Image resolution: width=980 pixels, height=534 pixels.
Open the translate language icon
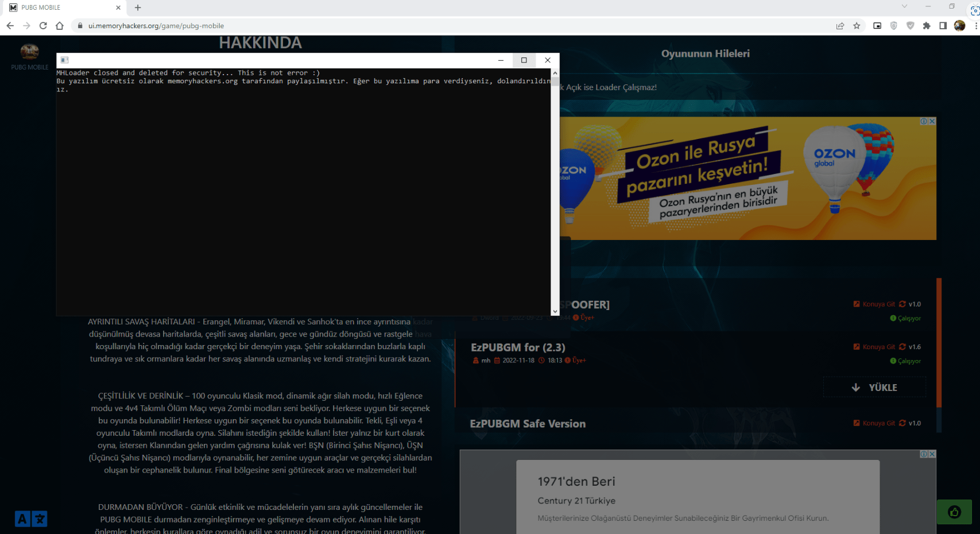[x=31, y=519]
